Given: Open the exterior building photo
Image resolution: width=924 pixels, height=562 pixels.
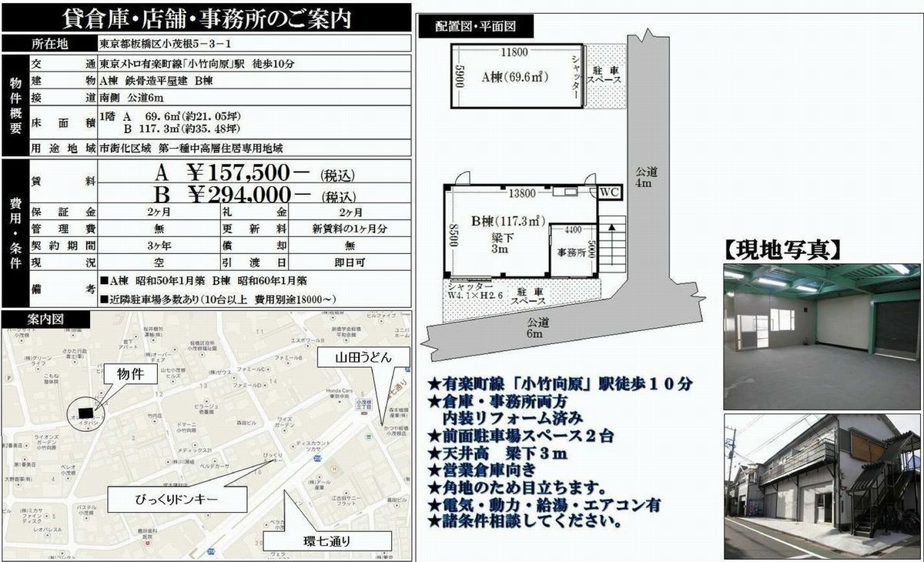Looking at the screenshot, I should (x=822, y=487).
